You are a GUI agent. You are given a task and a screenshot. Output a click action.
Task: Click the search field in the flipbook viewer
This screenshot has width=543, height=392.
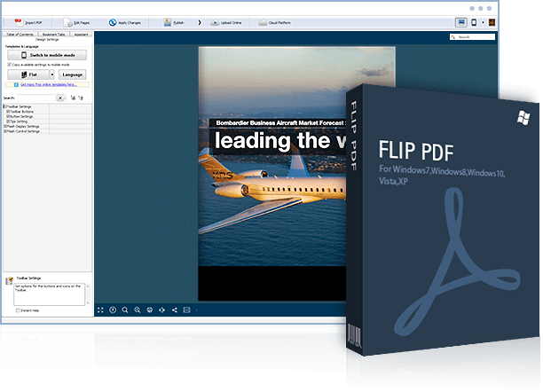click(471, 38)
